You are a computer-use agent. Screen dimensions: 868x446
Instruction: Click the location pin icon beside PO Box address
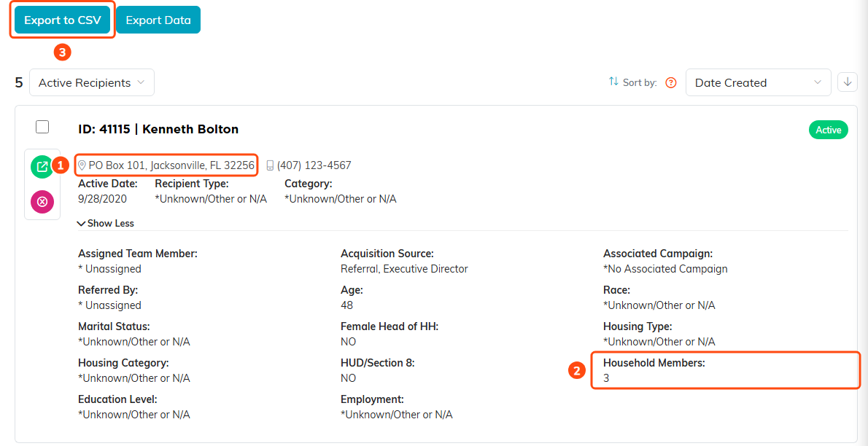point(82,165)
